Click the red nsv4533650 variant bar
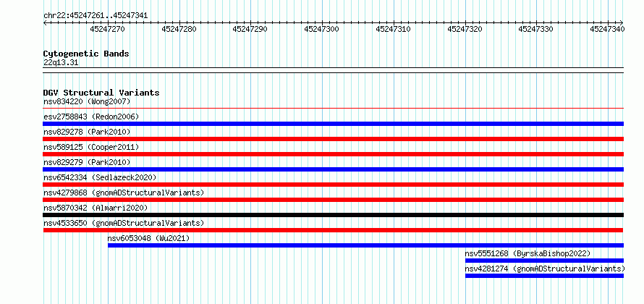This screenshot has width=644, height=304. [x=333, y=230]
